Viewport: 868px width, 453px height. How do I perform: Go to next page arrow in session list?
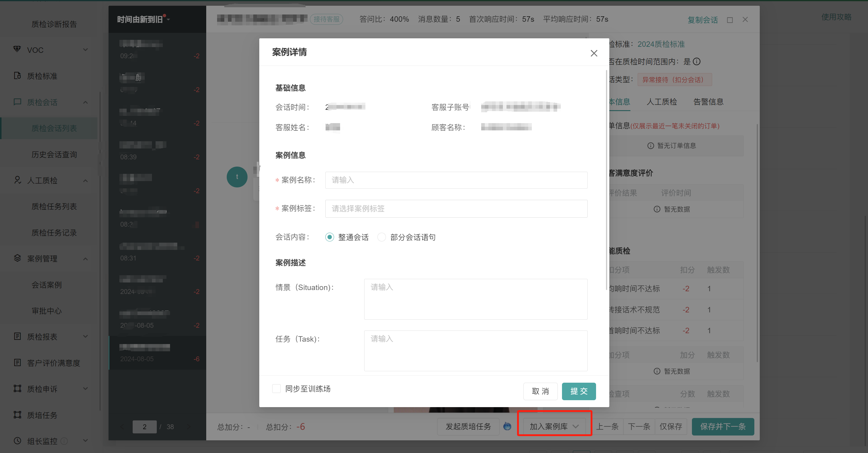[x=189, y=427]
